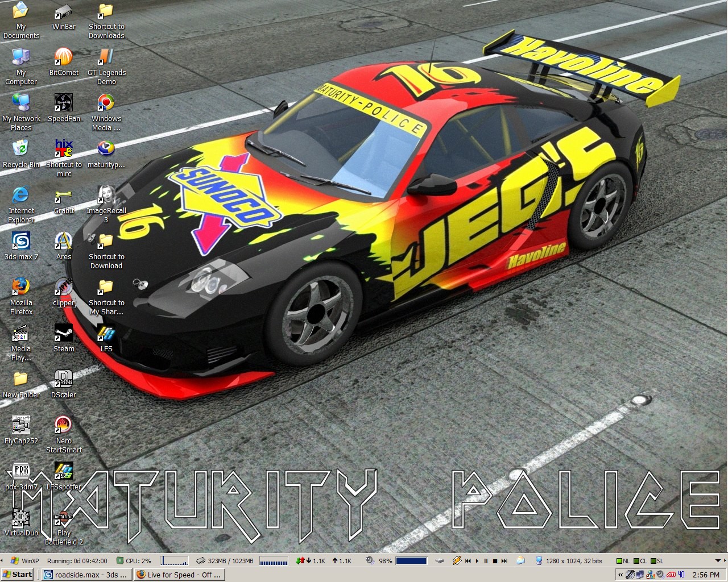Screen dimensions: 728x582
Task: Select the clipper desktop icon
Action: click(64, 292)
